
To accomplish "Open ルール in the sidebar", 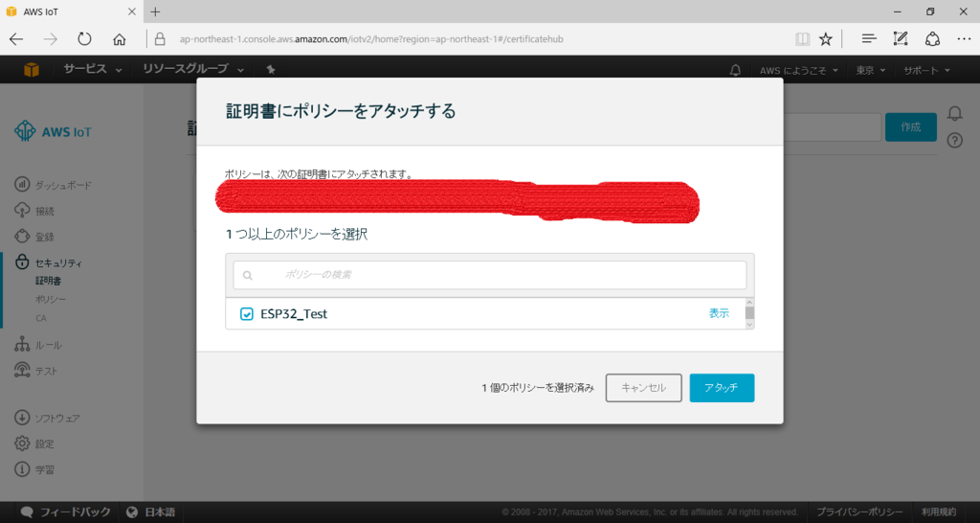I will coord(38,345).
